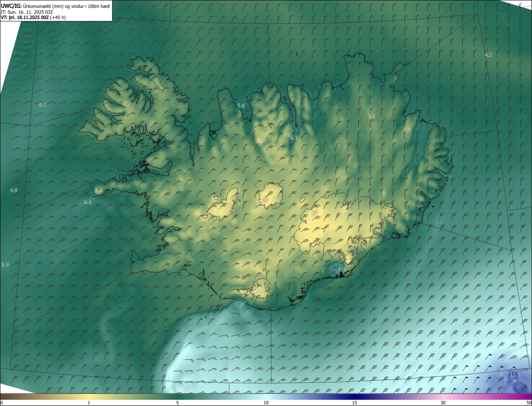Click the 50 label on color scale
Image resolution: width=532 pixels, height=406 pixels.
point(529,403)
